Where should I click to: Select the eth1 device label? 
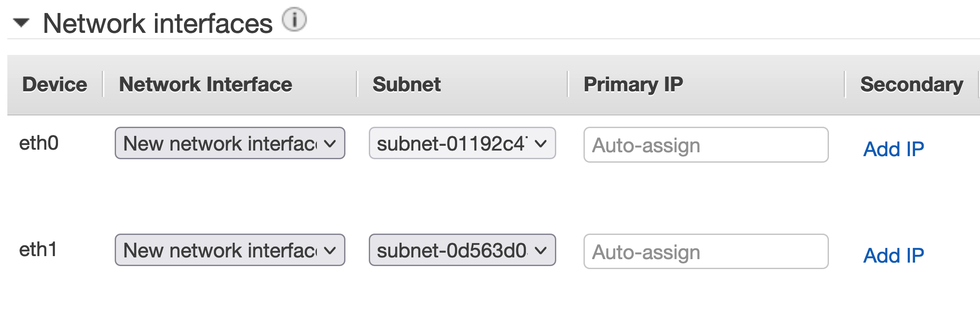[38, 250]
